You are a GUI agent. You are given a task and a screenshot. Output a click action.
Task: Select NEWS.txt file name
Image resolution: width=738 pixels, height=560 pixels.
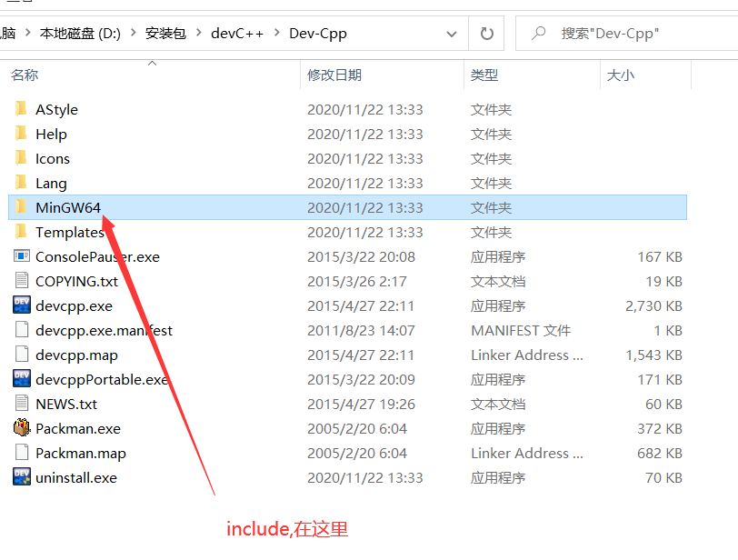click(x=66, y=404)
